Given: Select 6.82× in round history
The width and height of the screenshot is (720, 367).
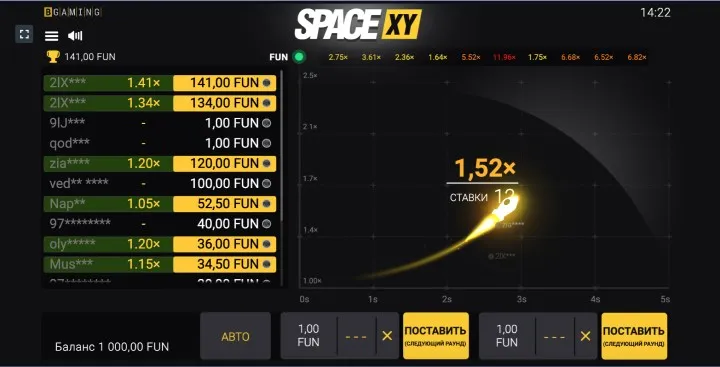Looking at the screenshot, I should [637, 57].
